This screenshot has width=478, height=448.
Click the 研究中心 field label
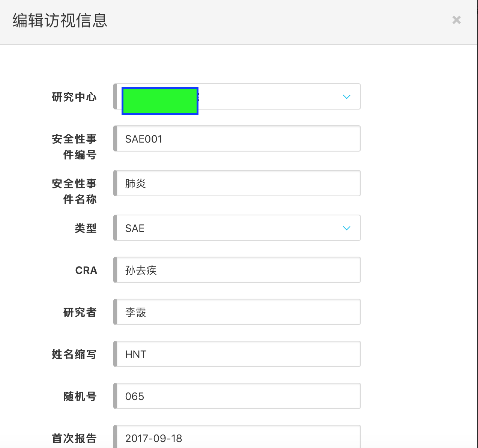pyautogui.click(x=74, y=97)
